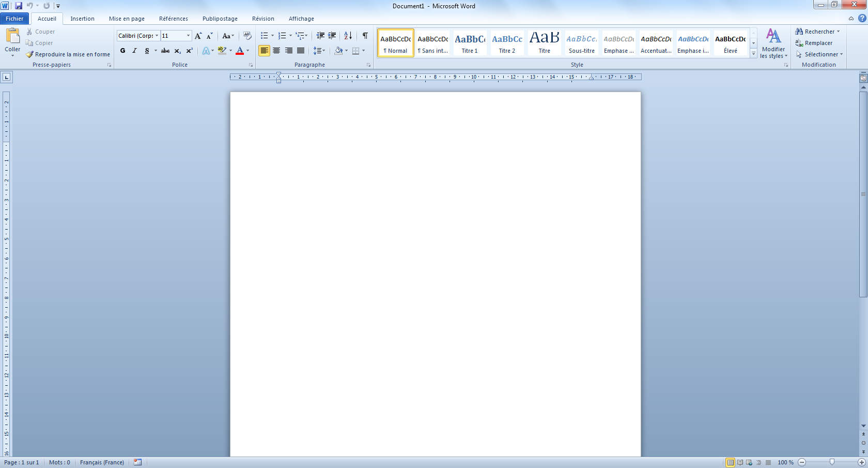Viewport: 868px width, 468px height.
Task: Click the Coller paste icon
Action: click(12, 36)
